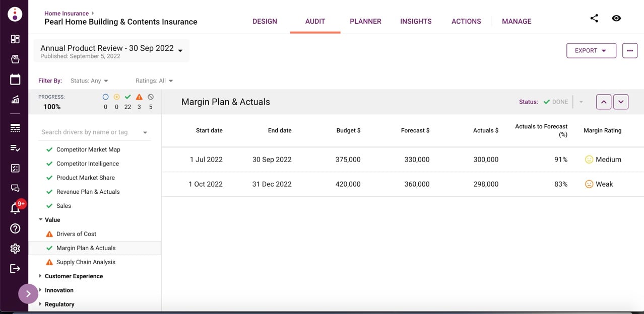Select the calendar icon in left sidebar
This screenshot has width=644, height=314.
[x=15, y=79]
